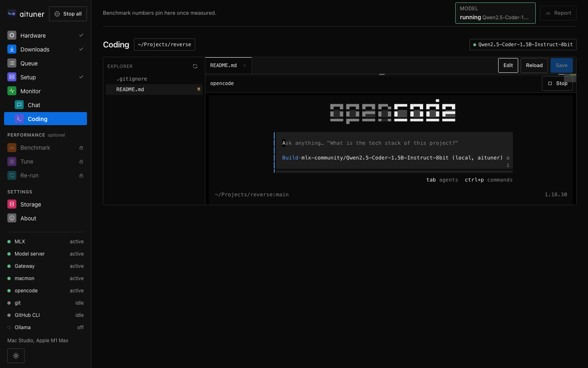The height and width of the screenshot is (368, 588).
Task: Click the Gateway service status row
Action: point(45,266)
